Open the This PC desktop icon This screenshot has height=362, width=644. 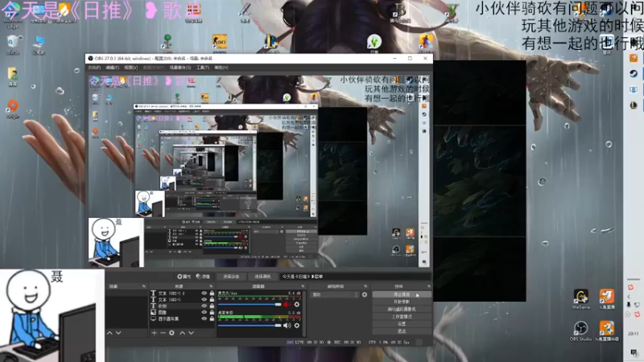(39, 44)
